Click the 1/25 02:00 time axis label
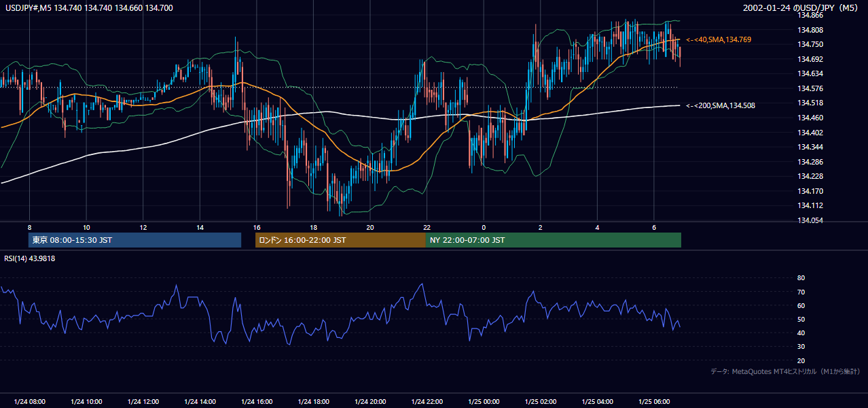The image size is (868, 408). click(541, 402)
